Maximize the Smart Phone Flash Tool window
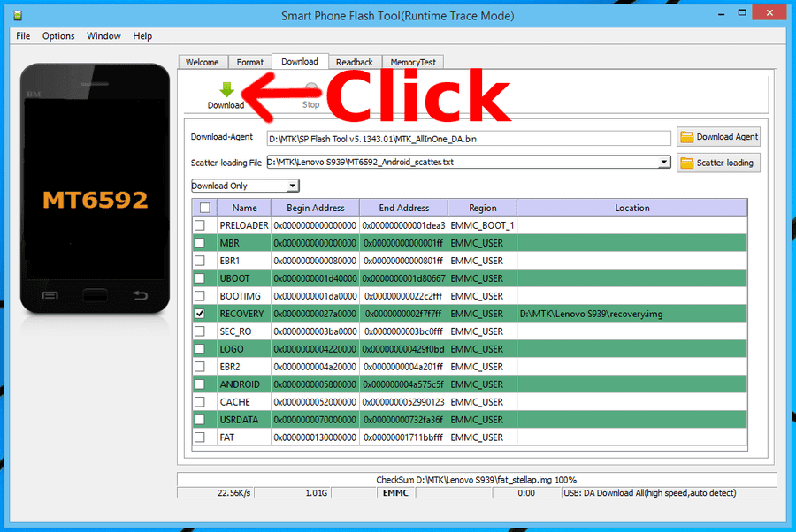The image size is (796, 532). [x=742, y=13]
